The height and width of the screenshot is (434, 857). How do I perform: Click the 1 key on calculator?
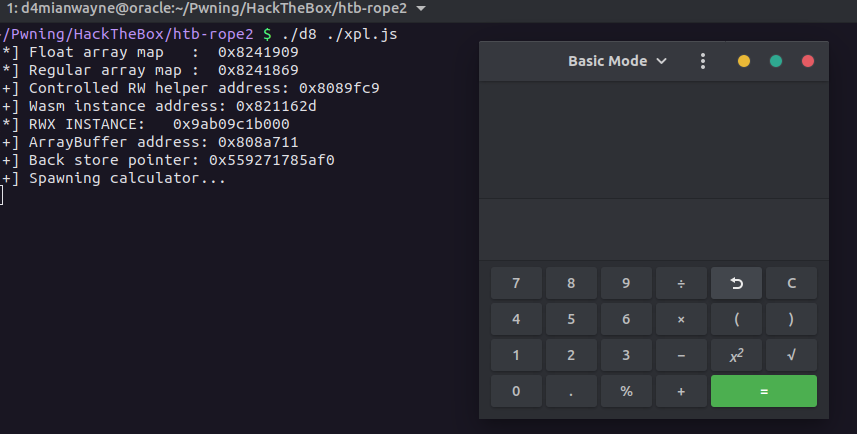(516, 355)
